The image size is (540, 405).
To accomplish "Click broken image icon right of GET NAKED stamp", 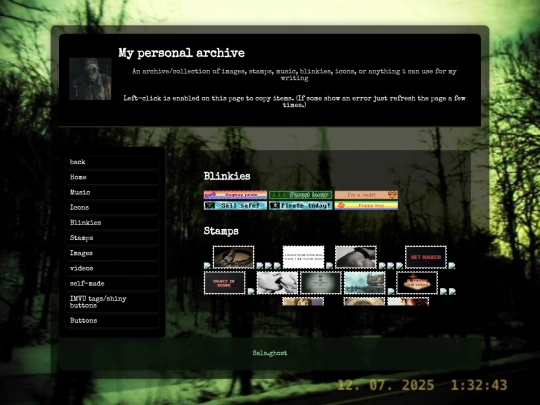I will tap(452, 266).
